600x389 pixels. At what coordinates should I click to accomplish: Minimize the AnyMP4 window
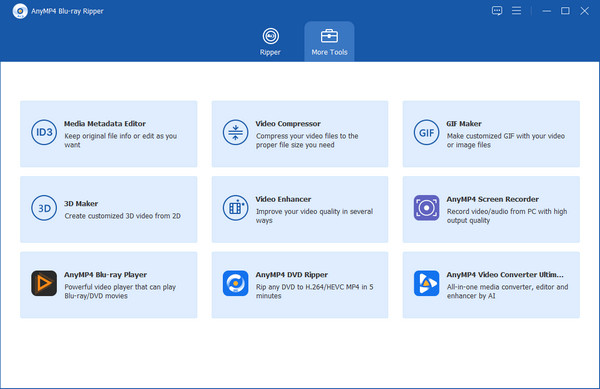[546, 11]
